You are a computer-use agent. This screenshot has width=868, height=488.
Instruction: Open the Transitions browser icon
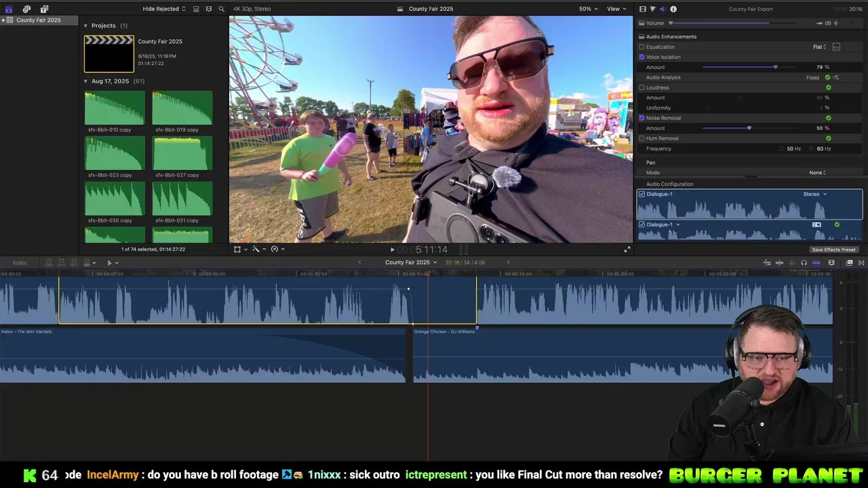tap(861, 263)
